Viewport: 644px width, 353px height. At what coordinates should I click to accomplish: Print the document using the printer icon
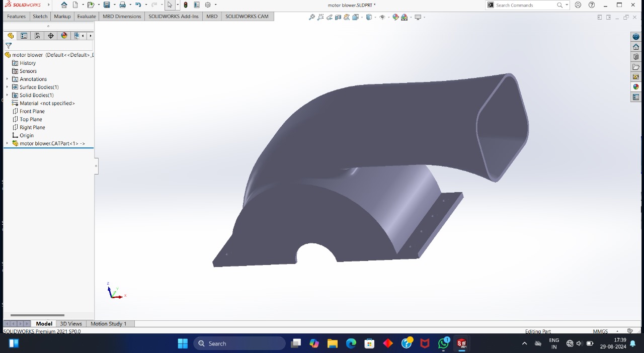tap(122, 5)
